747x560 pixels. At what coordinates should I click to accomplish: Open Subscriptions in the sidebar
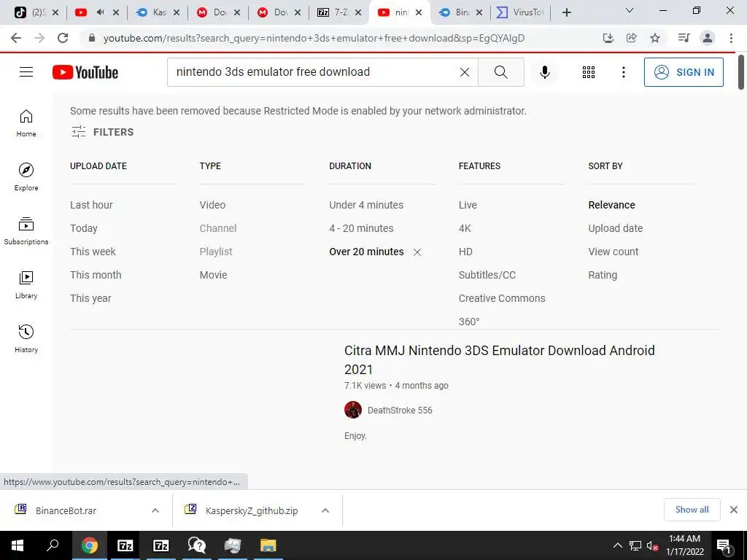[26, 230]
